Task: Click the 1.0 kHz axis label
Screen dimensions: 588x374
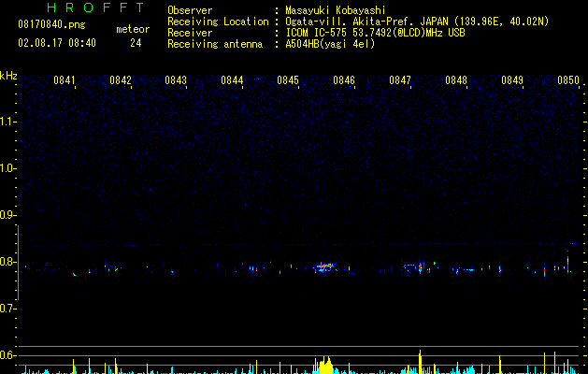Action: (x=7, y=168)
